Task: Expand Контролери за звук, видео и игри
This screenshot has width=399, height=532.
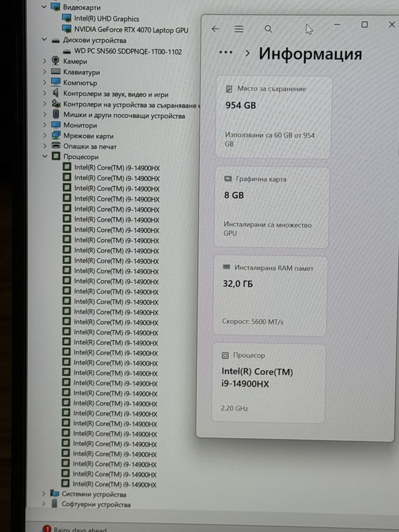Action: (x=45, y=93)
